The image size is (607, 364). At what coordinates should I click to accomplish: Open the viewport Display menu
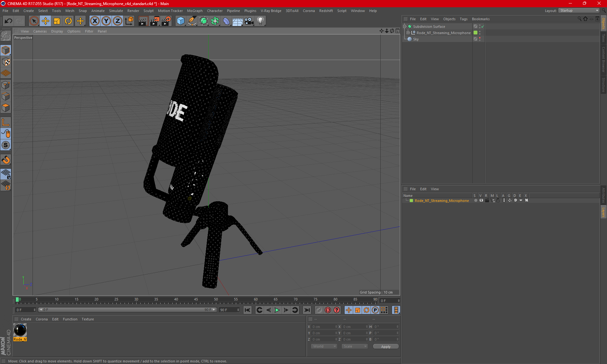[57, 31]
